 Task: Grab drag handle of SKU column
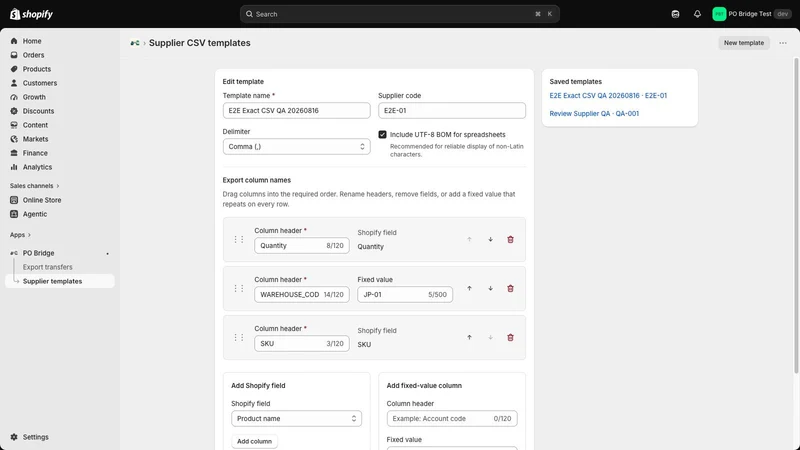pos(239,337)
